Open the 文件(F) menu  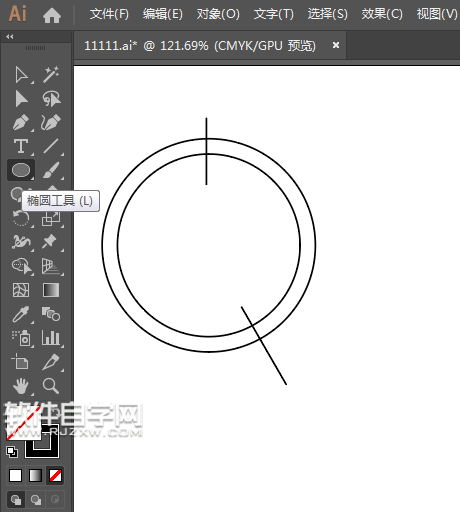109,14
